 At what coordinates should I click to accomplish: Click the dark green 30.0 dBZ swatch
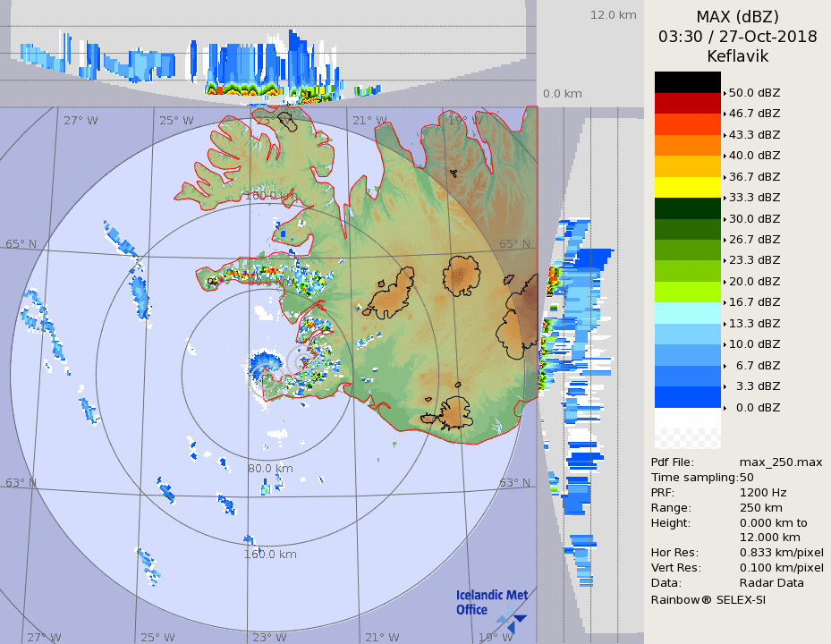click(687, 208)
